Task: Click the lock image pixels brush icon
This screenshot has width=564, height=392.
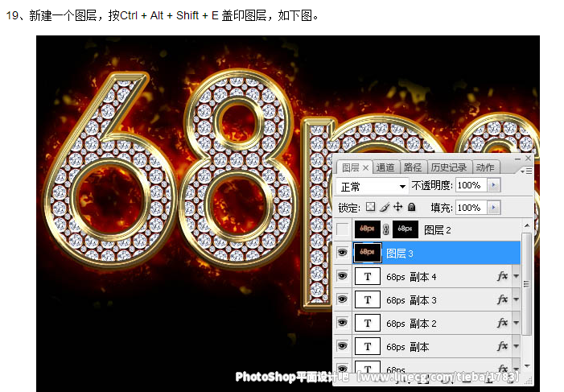Action: (x=384, y=208)
